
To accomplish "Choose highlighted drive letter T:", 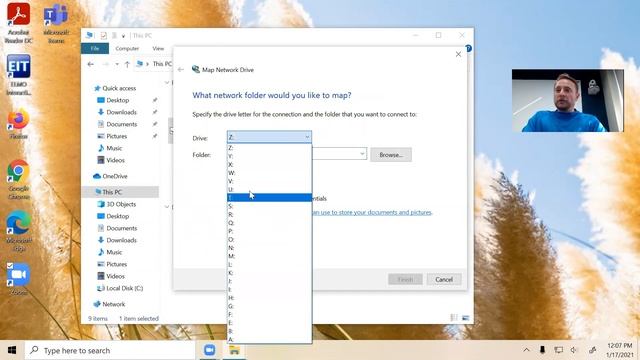I will click(x=269, y=198).
